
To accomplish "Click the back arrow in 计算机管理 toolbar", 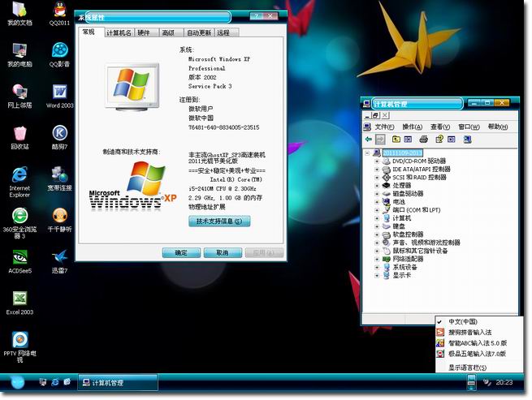I will [369, 140].
